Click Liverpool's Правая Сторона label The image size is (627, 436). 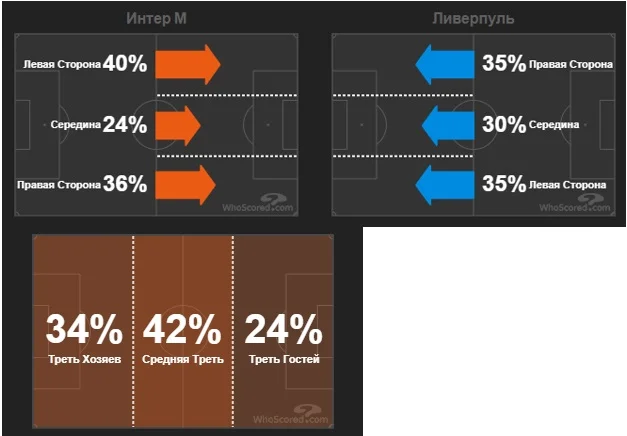572,65
